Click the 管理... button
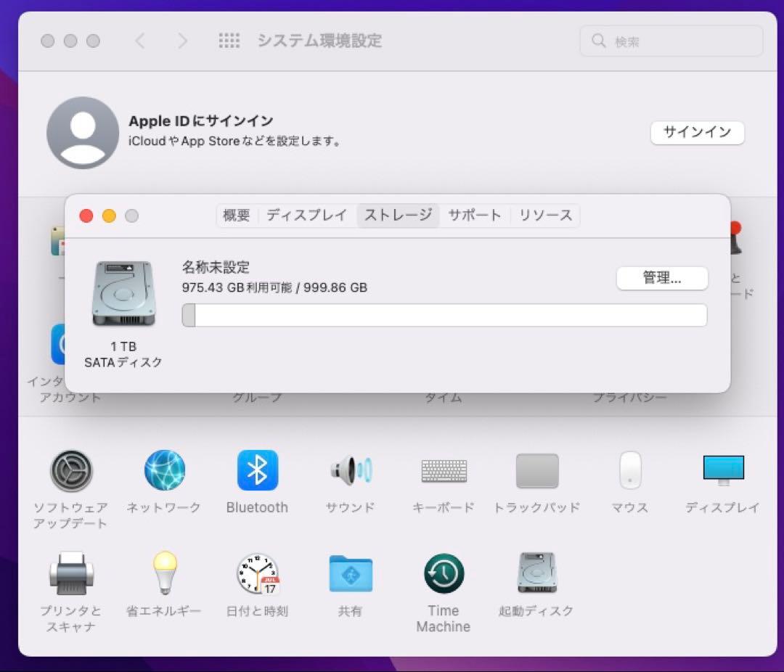Image resolution: width=784 pixels, height=672 pixels. 662,278
